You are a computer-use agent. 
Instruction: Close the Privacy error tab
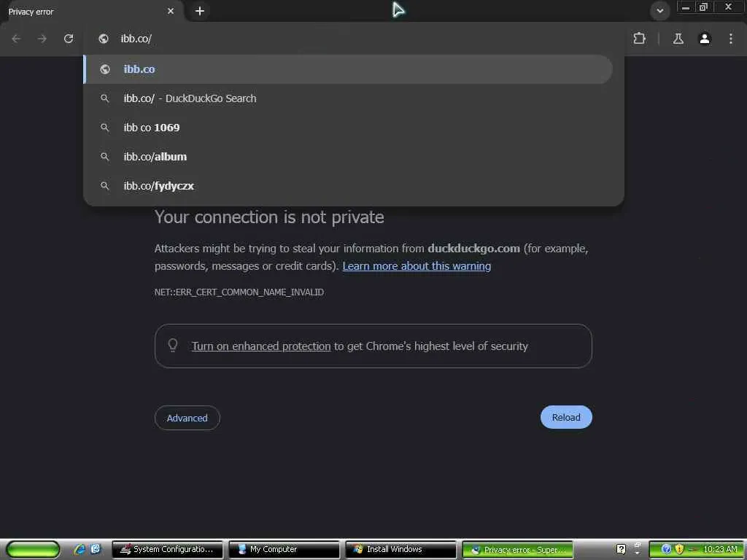click(171, 11)
